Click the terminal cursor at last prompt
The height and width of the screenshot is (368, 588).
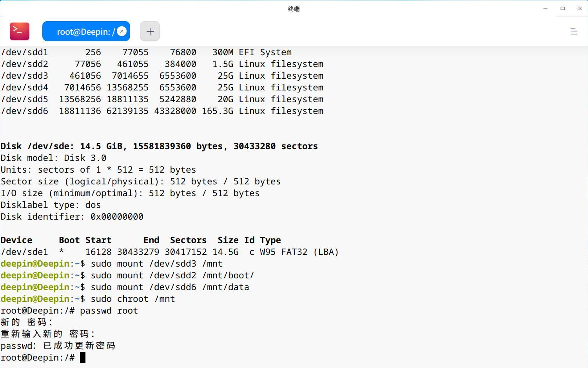click(x=83, y=357)
